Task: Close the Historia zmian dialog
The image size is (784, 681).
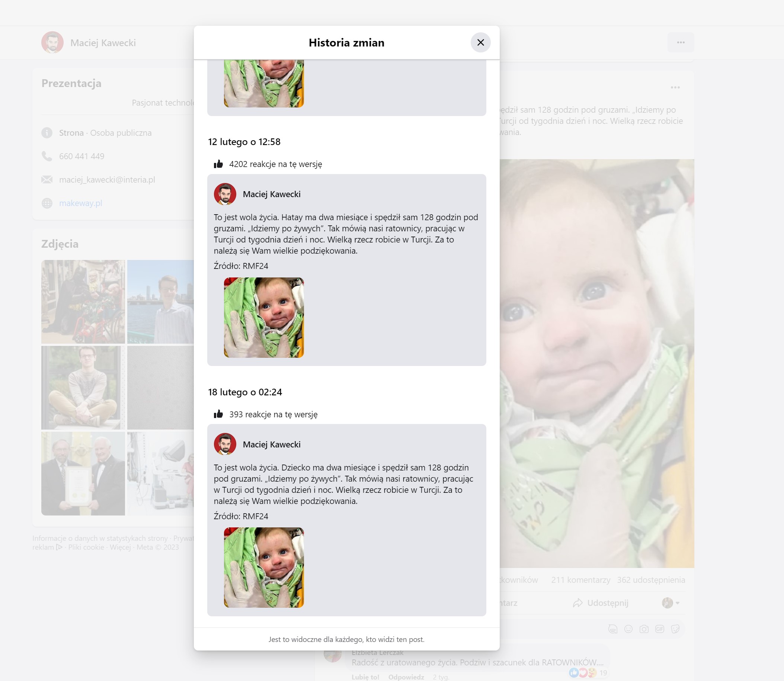Action: 480,42
